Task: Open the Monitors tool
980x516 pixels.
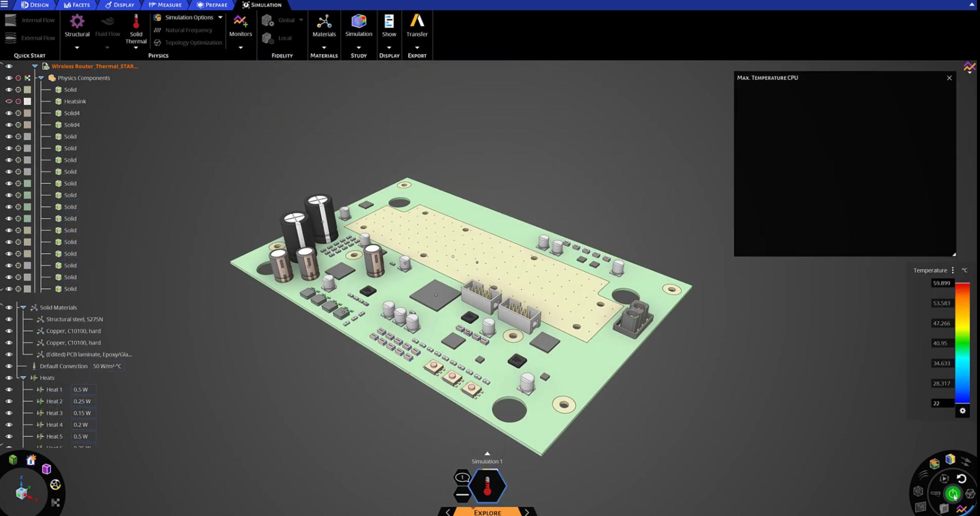Action: tap(240, 26)
